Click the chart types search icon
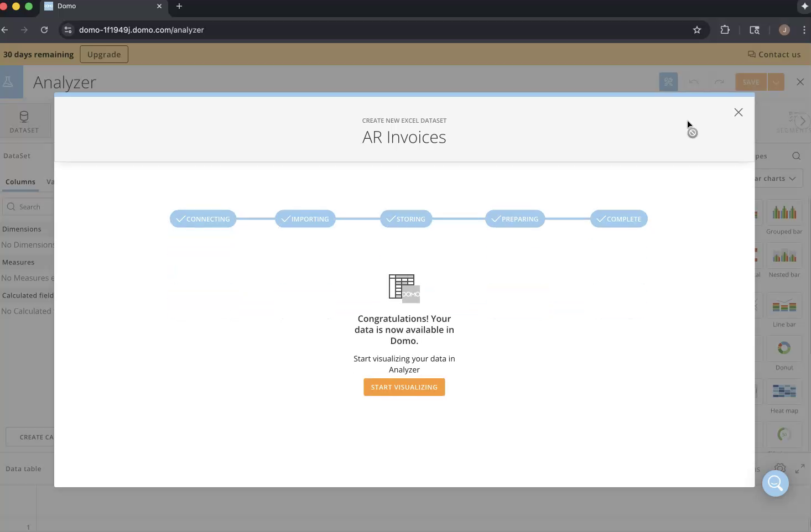Image resolution: width=811 pixels, height=532 pixels. (x=796, y=156)
